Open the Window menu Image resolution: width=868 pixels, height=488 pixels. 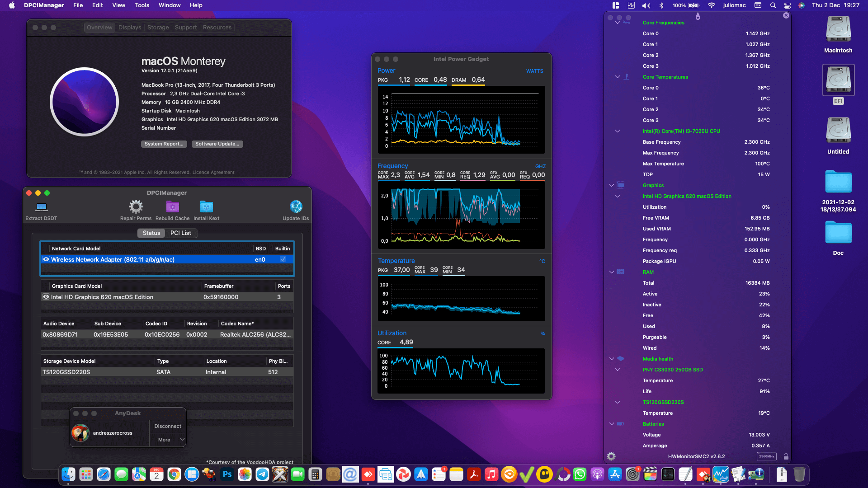[170, 5]
